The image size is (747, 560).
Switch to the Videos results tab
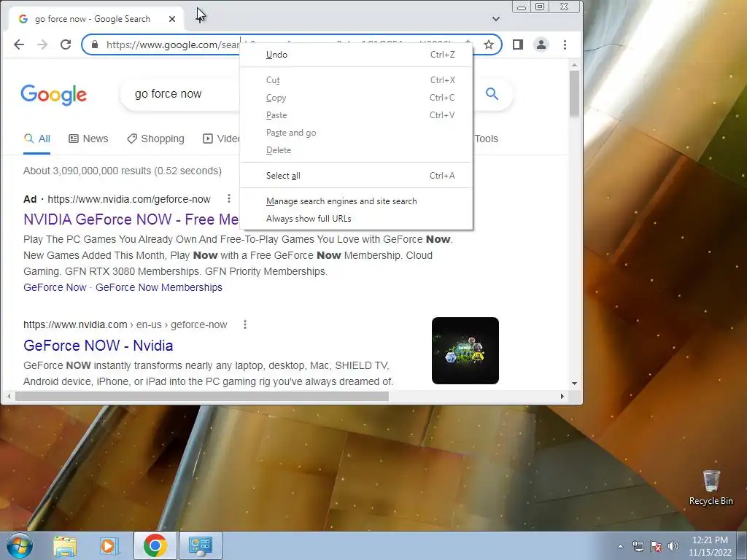[222, 139]
